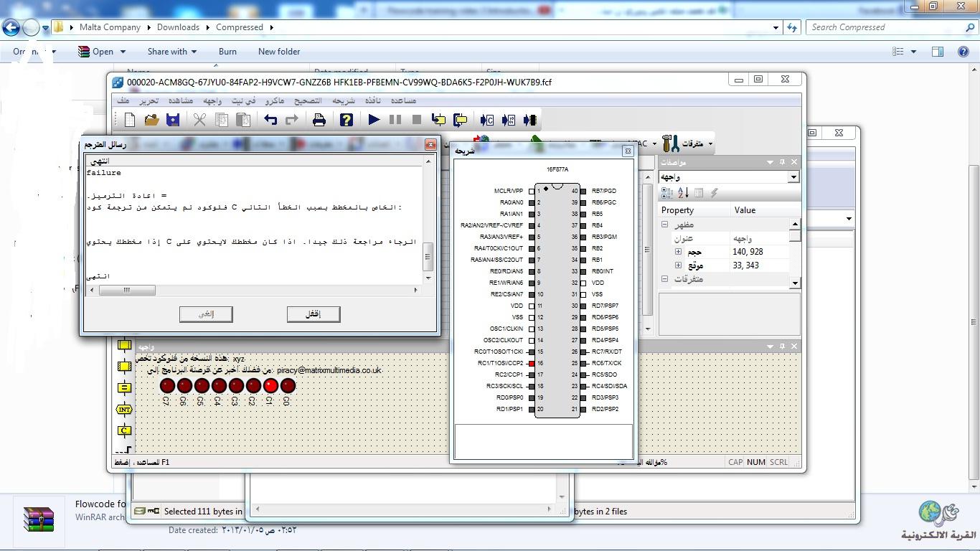
Task: Click the Compile to Chip icon
Action: click(530, 120)
